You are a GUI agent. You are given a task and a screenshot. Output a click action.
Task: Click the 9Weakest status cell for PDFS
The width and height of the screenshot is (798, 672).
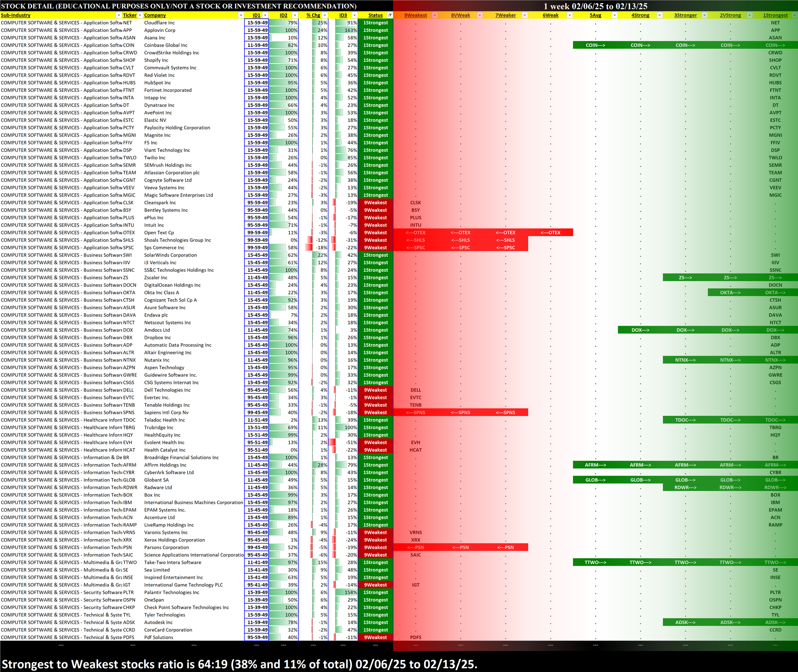pyautogui.click(x=375, y=637)
